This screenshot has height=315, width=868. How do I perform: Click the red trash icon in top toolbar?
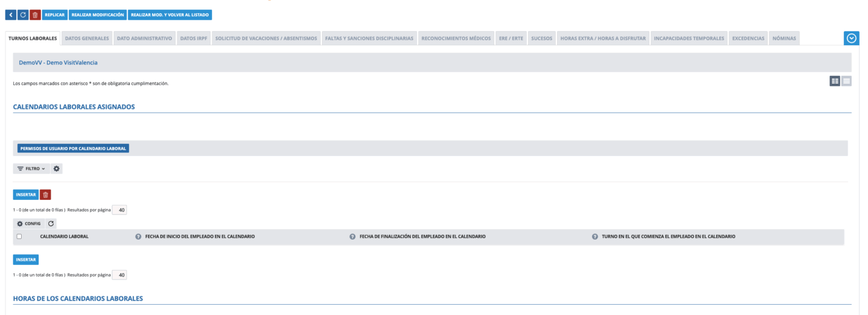tap(36, 14)
